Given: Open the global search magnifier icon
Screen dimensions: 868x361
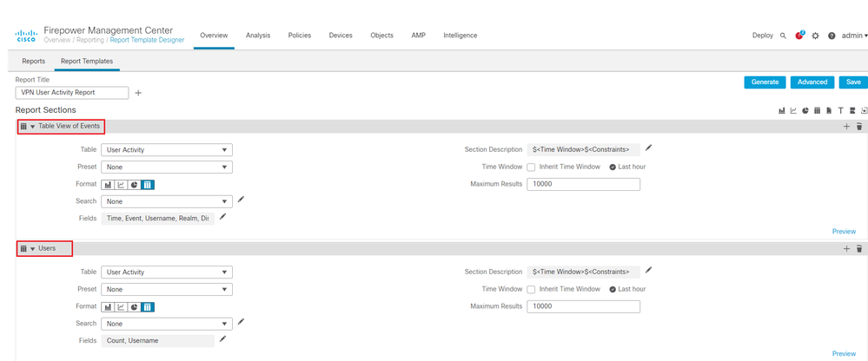Looking at the screenshot, I should [783, 36].
